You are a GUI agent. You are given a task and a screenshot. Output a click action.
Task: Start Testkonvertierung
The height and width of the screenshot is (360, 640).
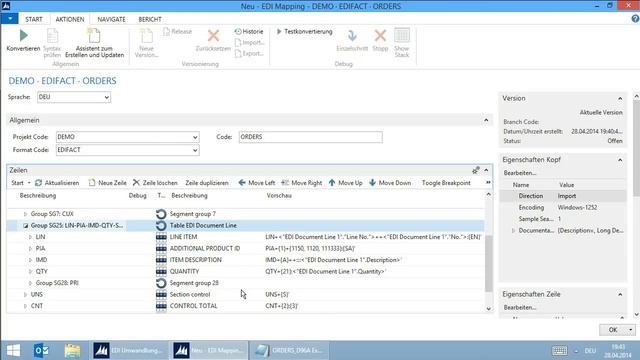pos(304,31)
